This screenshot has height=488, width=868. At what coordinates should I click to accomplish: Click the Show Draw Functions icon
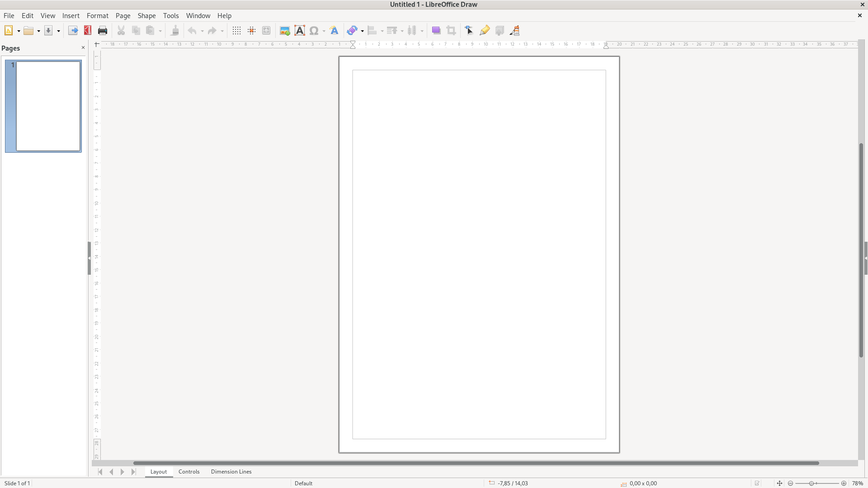point(514,31)
